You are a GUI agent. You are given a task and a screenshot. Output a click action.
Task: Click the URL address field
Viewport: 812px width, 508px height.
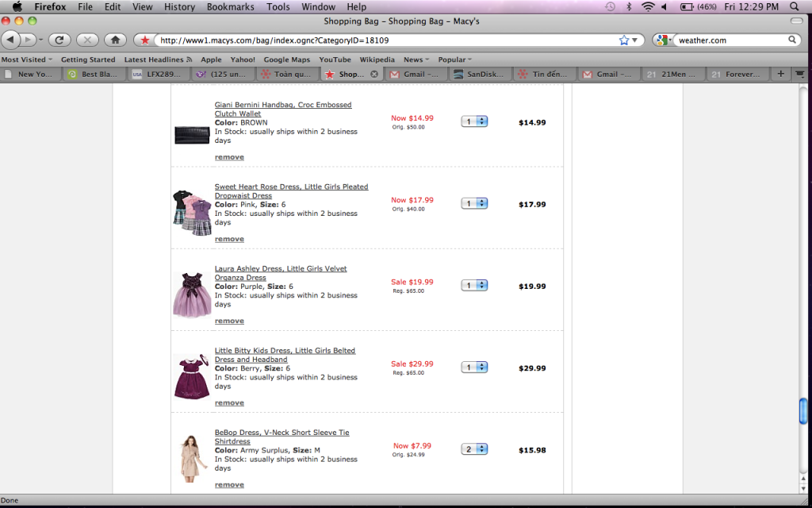point(381,40)
